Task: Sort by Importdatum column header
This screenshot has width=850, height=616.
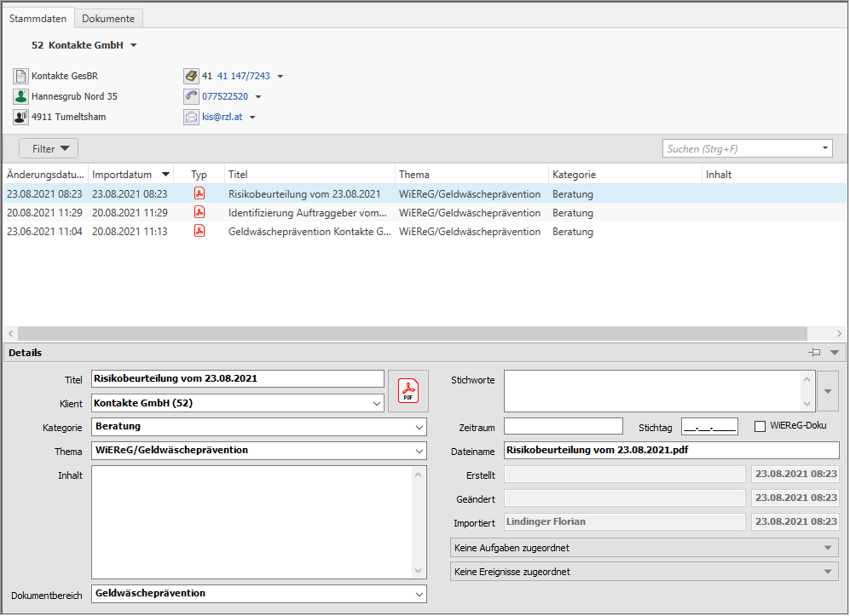Action: click(x=124, y=174)
